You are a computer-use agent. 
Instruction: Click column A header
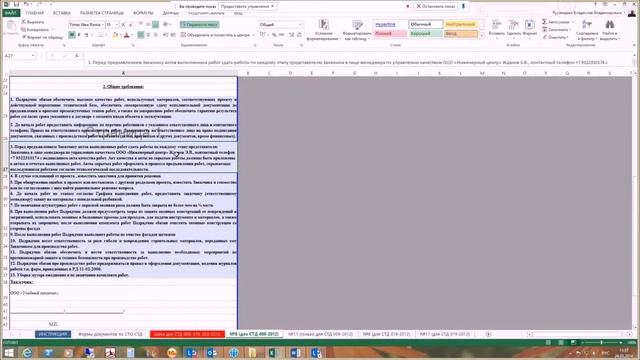click(x=123, y=73)
